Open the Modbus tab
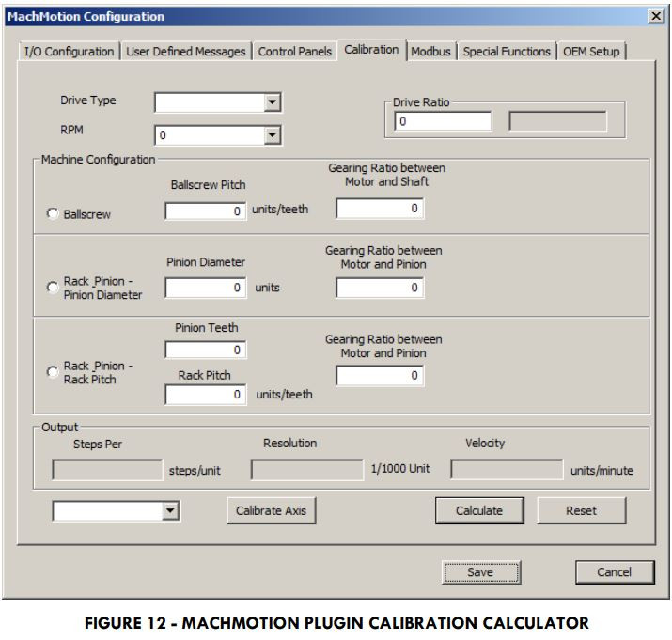This screenshot has width=672, height=640. [x=431, y=52]
